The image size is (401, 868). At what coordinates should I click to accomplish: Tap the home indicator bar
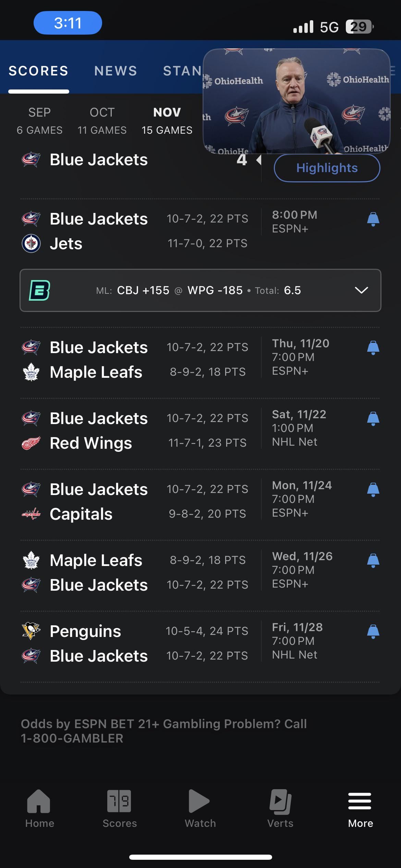click(200, 857)
